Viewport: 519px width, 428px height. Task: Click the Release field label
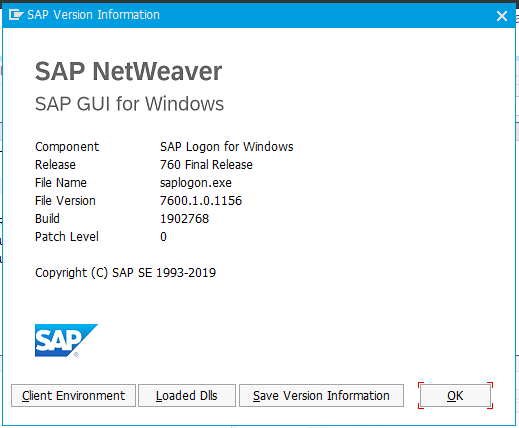[55, 165]
